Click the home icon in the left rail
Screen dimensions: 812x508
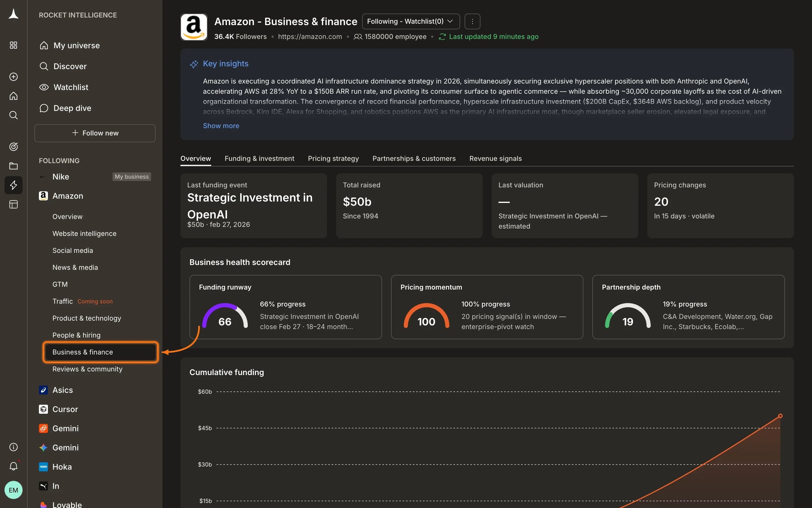pos(14,96)
